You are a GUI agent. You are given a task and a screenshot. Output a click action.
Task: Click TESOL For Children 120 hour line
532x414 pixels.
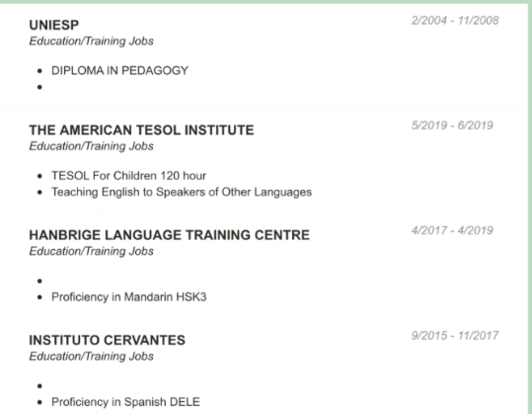click(128, 176)
